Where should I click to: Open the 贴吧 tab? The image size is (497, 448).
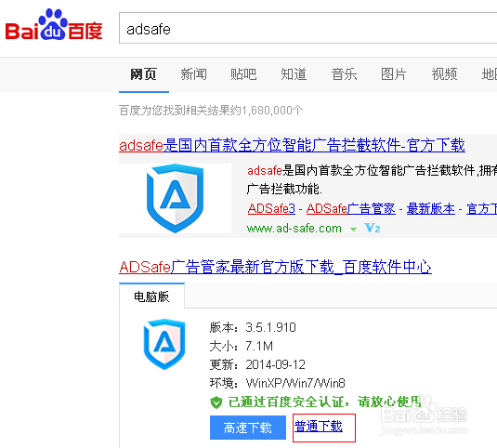coord(243,74)
